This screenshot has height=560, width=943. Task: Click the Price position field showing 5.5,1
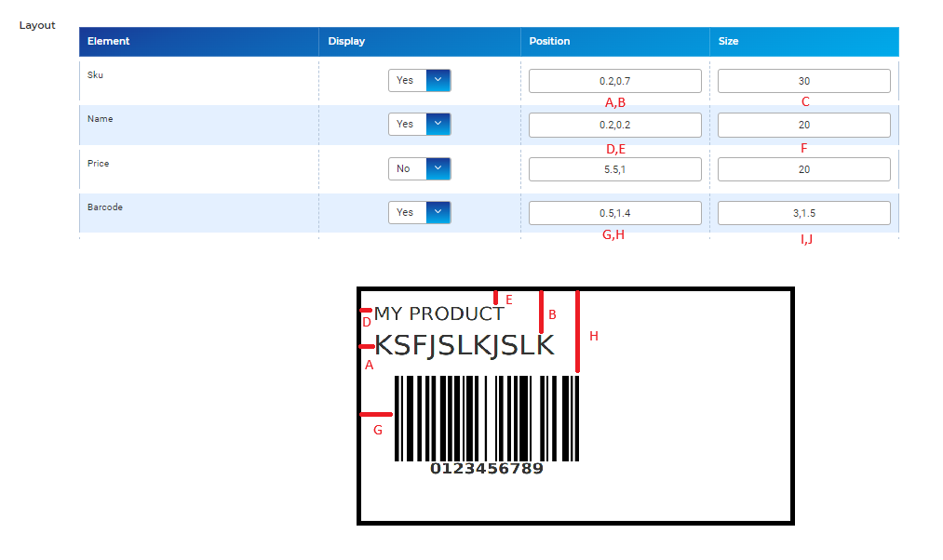(x=614, y=169)
